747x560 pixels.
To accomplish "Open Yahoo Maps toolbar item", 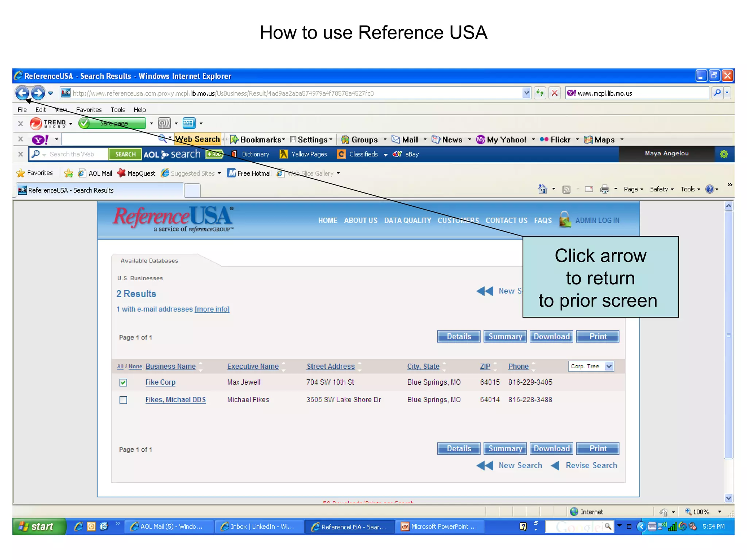I will 599,140.
